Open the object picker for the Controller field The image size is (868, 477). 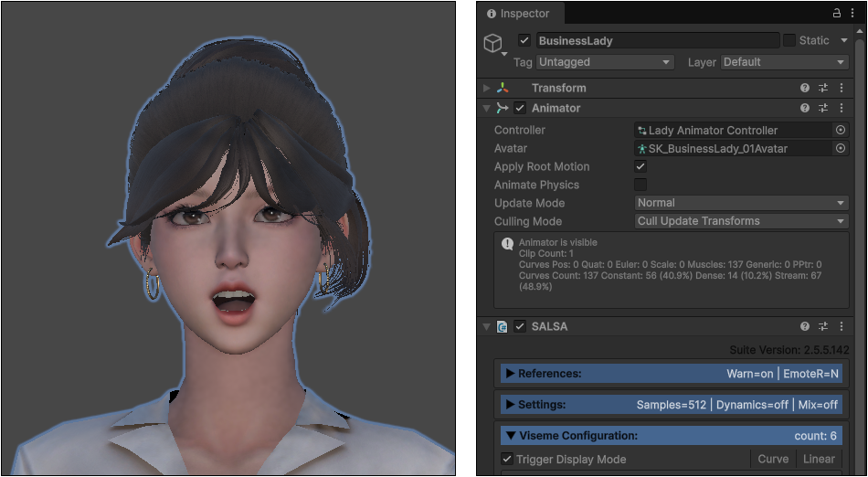pos(841,130)
